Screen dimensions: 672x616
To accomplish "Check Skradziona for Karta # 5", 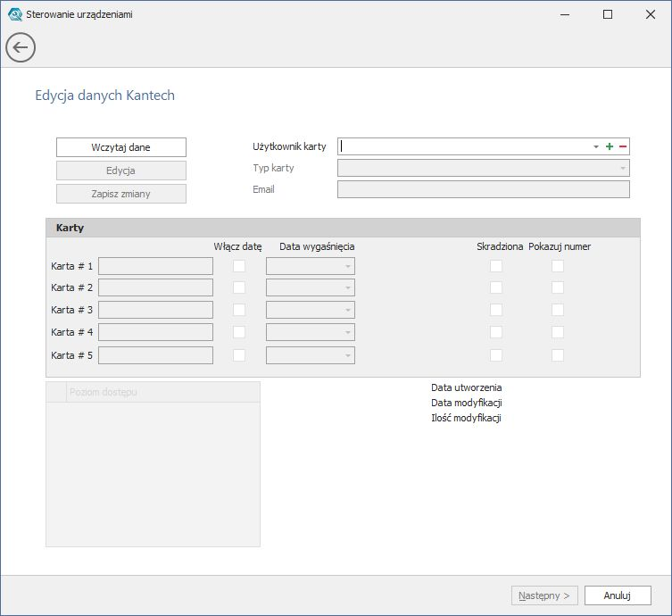I will pos(496,355).
